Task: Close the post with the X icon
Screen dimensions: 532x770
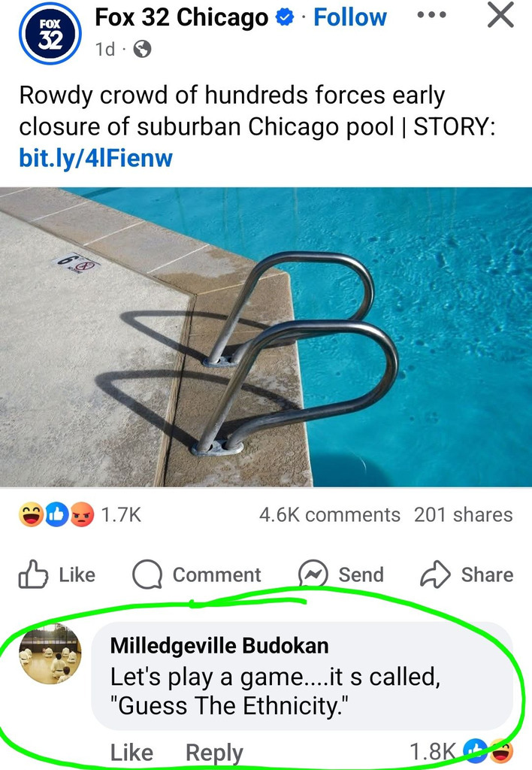Action: (x=500, y=15)
